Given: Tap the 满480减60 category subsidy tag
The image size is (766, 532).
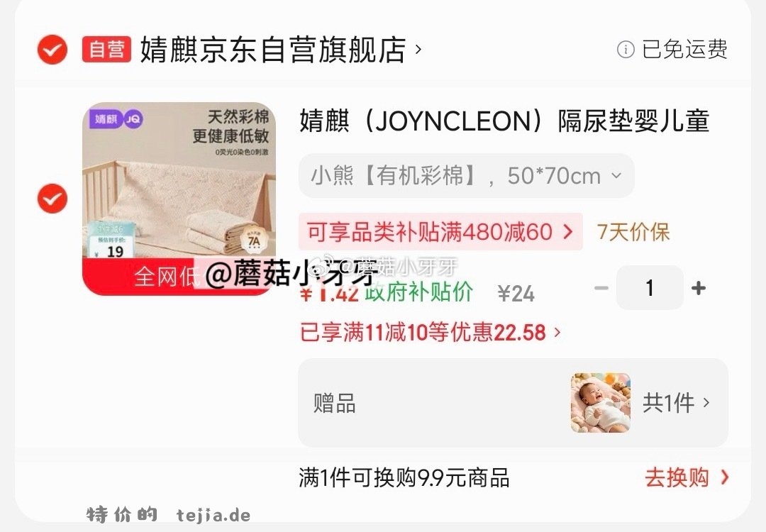Looking at the screenshot, I should click(x=440, y=231).
